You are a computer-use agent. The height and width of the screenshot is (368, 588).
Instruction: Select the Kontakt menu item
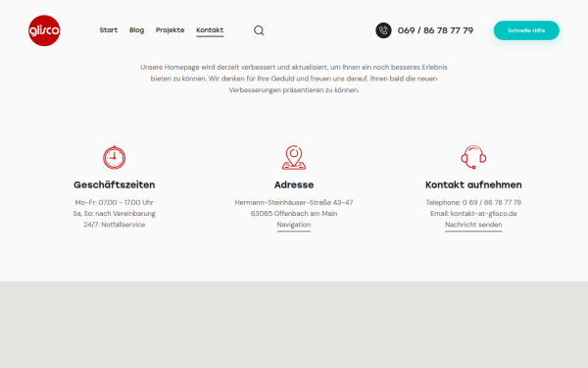[210, 30]
